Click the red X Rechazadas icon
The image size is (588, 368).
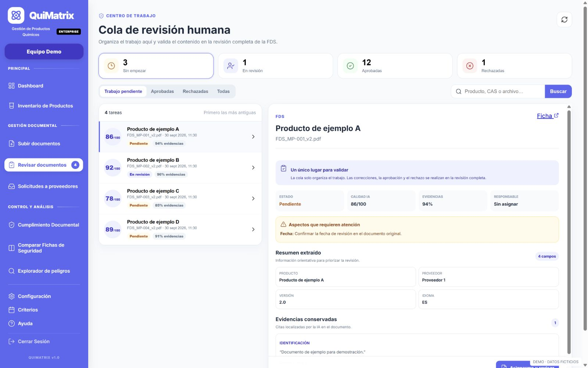pos(470,66)
